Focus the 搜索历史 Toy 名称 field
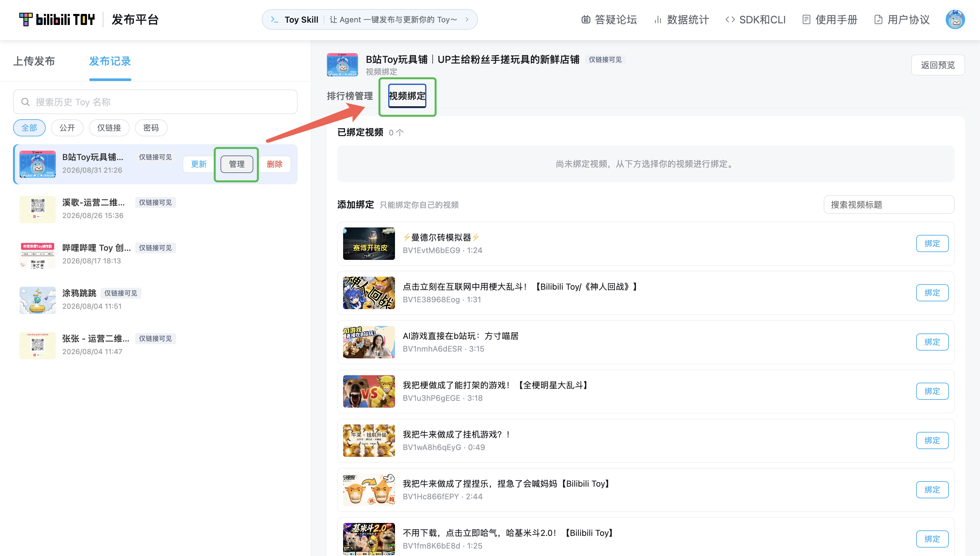Viewport: 980px width, 556px height. pyautogui.click(x=155, y=102)
